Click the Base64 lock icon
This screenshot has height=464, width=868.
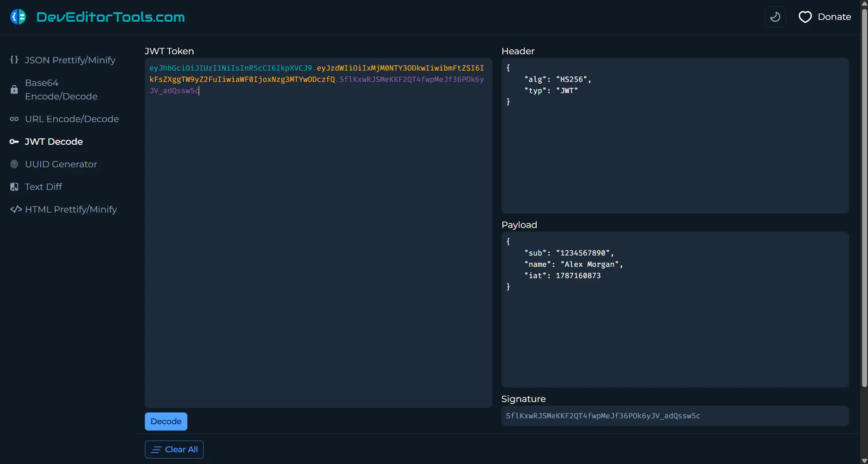(x=14, y=90)
